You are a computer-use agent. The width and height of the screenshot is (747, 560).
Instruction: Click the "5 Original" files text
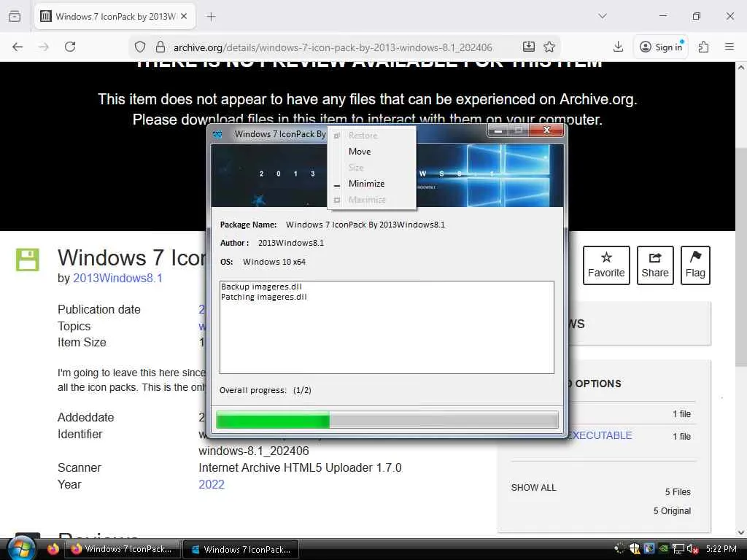(672, 511)
